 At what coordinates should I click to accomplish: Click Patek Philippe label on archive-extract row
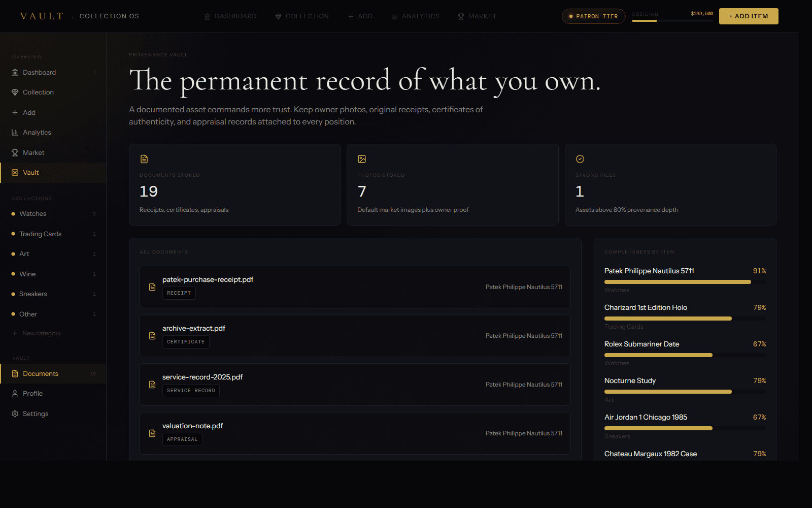pos(524,336)
